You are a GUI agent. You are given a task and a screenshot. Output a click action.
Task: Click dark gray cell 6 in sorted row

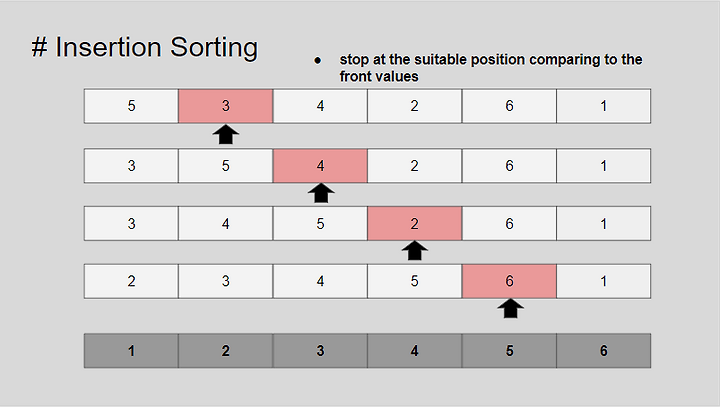coord(603,351)
